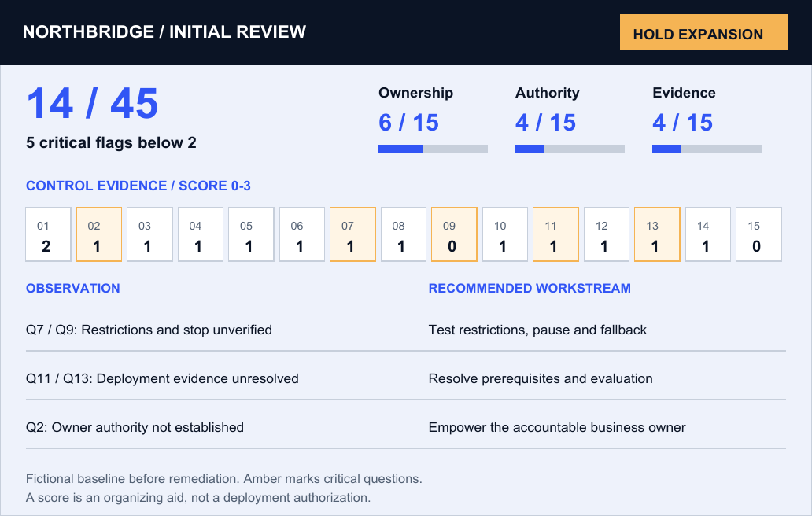Select 'Resolve prerequisites and evaluation'
The image size is (812, 516).
541,378
